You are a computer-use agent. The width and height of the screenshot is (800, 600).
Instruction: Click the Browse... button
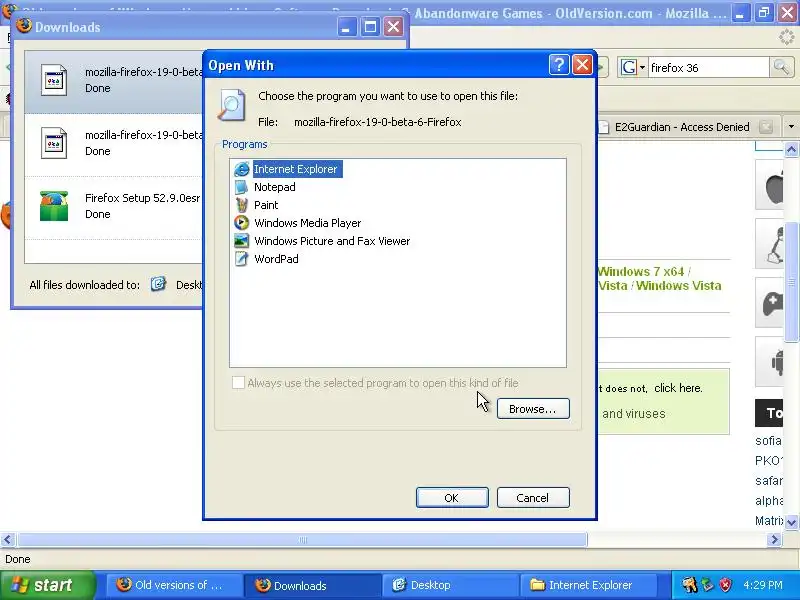tap(533, 409)
